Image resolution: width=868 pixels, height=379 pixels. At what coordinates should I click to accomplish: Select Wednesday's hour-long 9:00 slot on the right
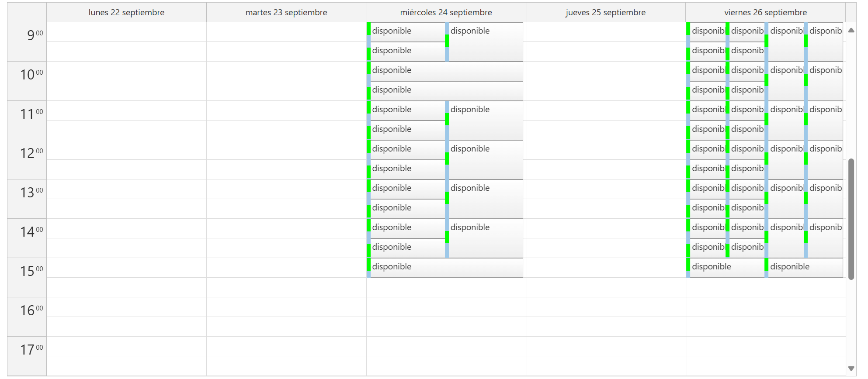point(485,41)
